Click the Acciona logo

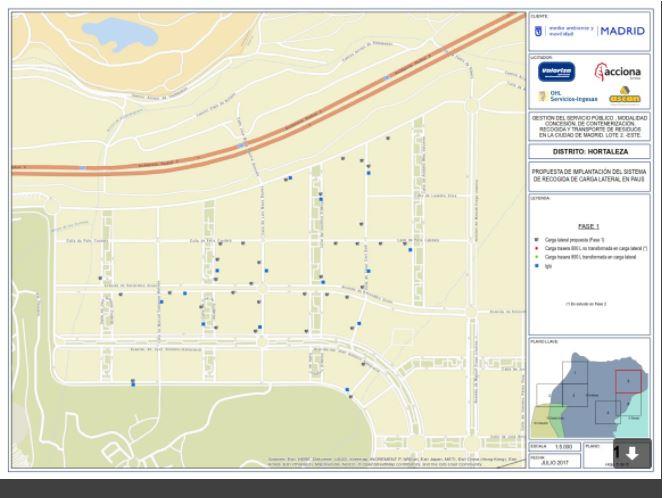[x=616, y=72]
